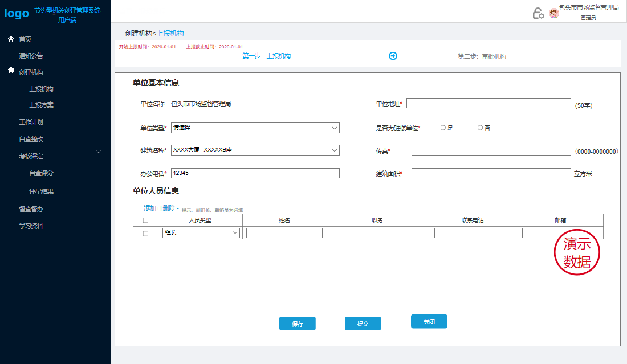Click the 保存 button
The image size is (627, 364).
click(297, 324)
